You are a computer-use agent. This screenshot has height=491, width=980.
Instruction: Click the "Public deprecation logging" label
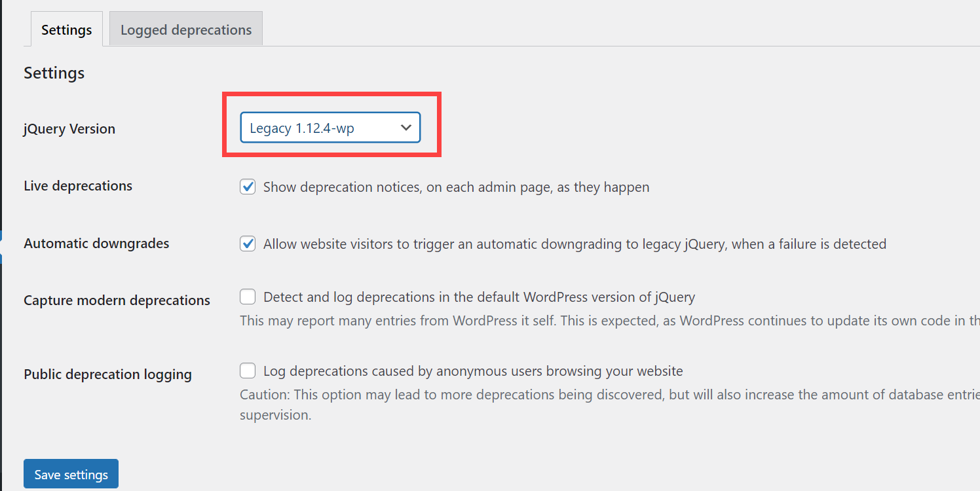click(x=107, y=374)
